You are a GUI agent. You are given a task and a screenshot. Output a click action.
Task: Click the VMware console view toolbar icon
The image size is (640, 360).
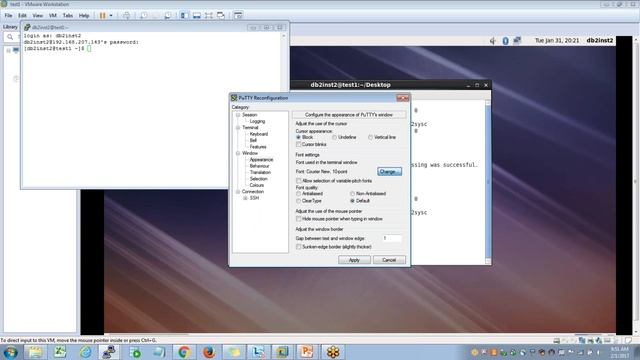pos(238,16)
